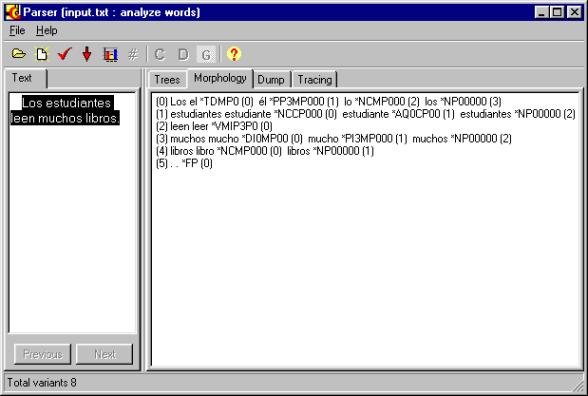588x396 pixels.
Task: Toggle the G toolbar button
Action: pyautogui.click(x=206, y=55)
